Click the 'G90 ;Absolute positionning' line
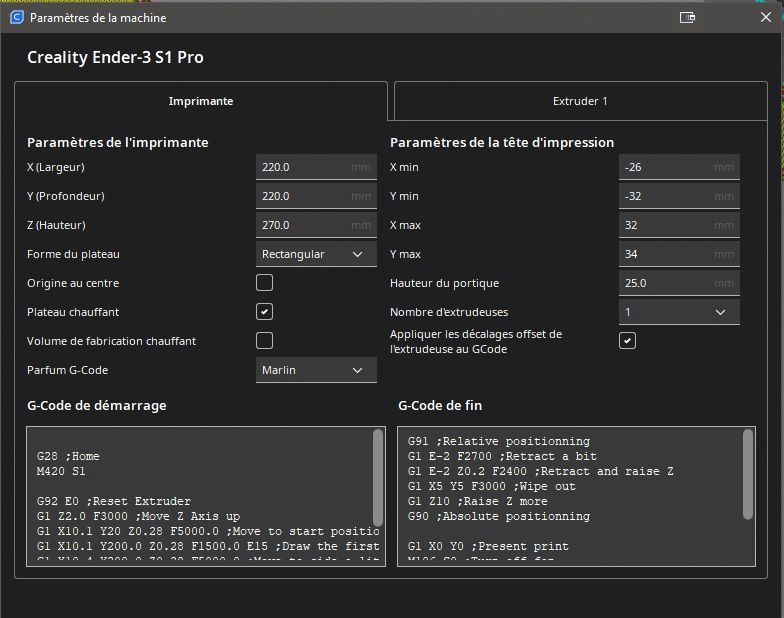The width and height of the screenshot is (784, 618). coord(498,516)
